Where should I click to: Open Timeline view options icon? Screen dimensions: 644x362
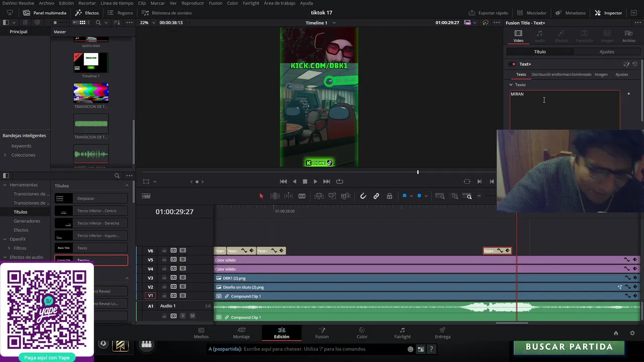pyautogui.click(x=146, y=196)
